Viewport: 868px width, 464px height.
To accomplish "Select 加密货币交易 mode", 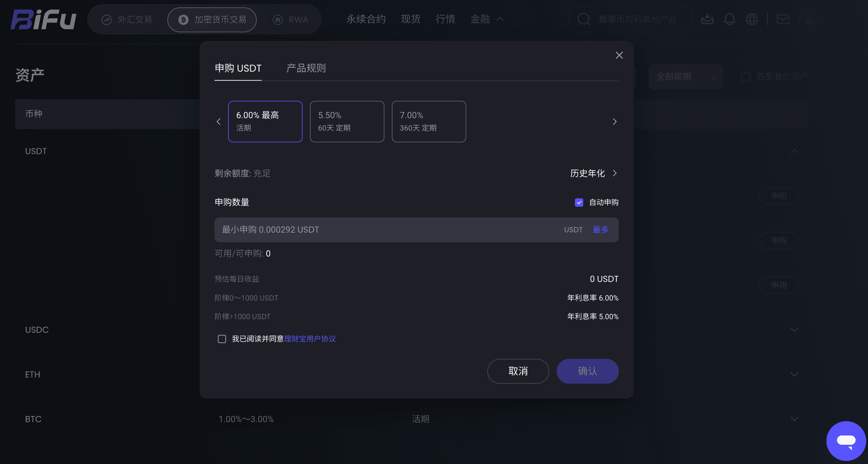I will point(212,20).
